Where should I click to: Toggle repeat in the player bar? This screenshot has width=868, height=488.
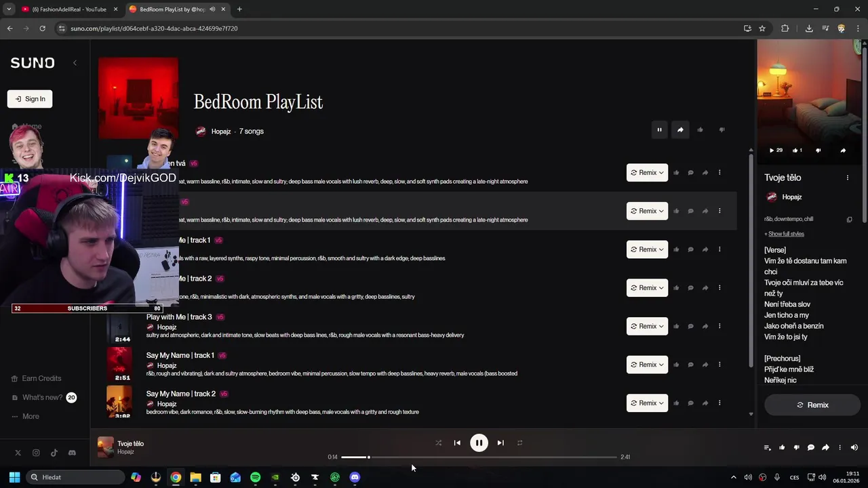point(519,443)
